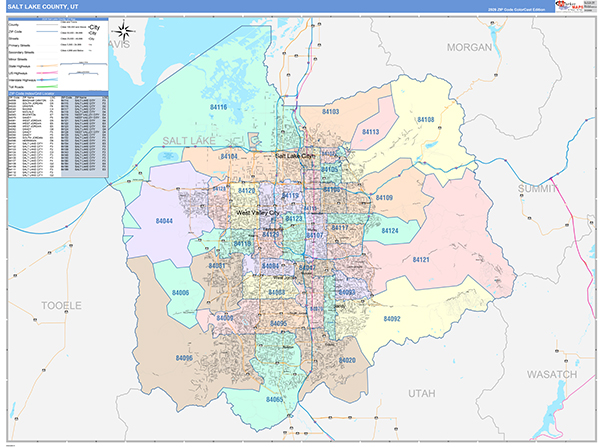Click the SUMMIT county label
Viewport: 600px width, 447px height.
pos(537,188)
